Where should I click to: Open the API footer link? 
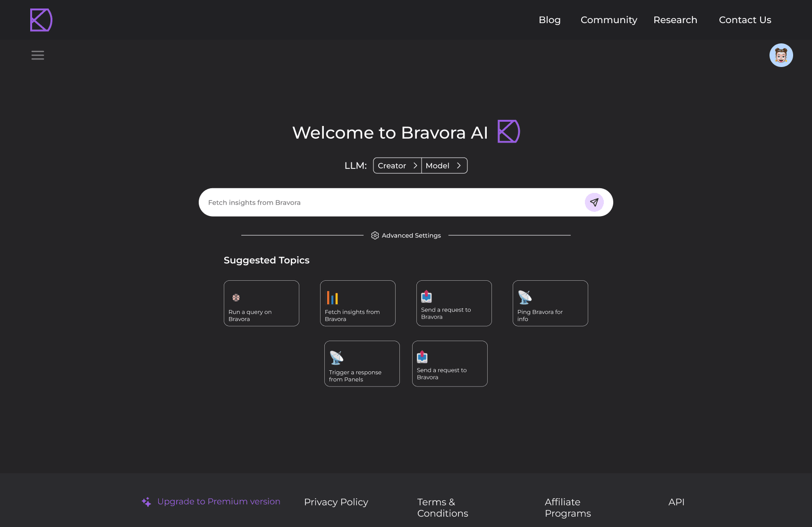[677, 502]
